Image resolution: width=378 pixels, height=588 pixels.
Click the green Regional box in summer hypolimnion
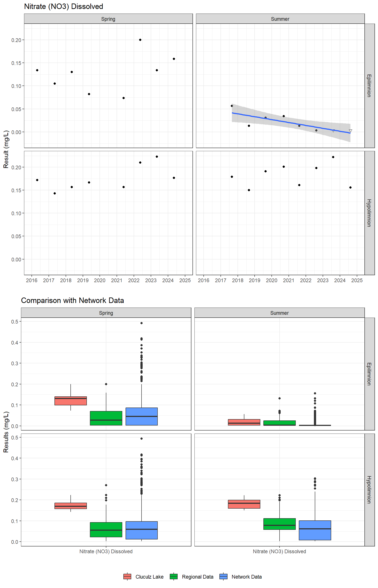tap(280, 524)
